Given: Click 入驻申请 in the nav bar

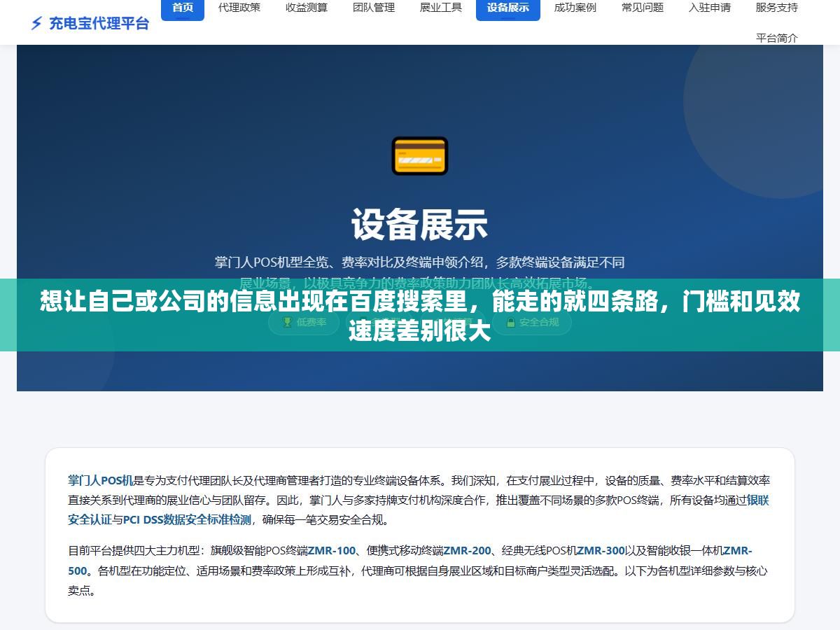Looking at the screenshot, I should (710, 8).
